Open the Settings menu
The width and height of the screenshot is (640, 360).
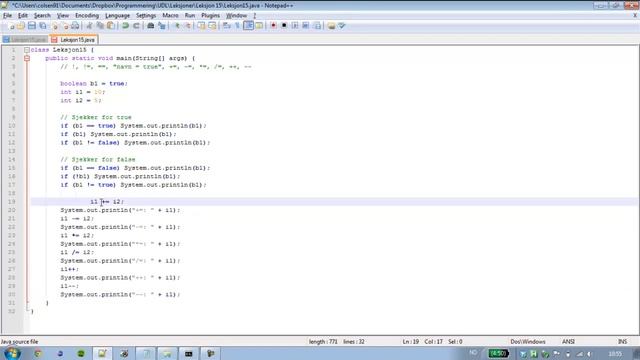pos(146,16)
